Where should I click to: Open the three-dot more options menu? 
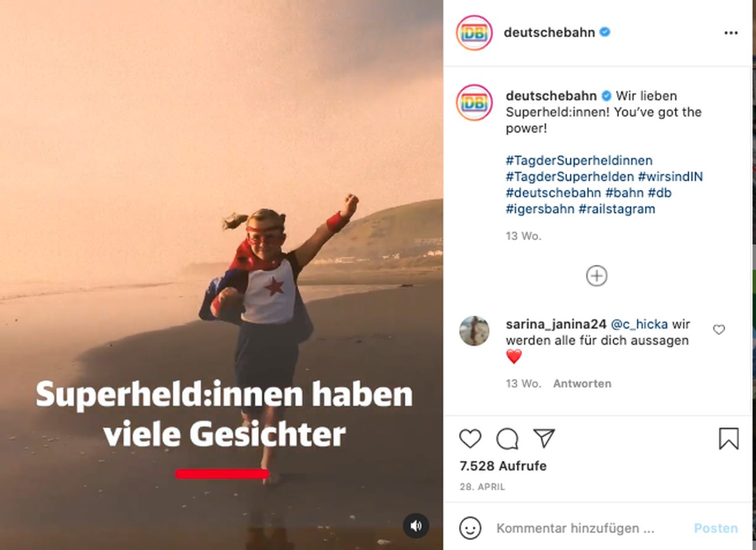(731, 33)
